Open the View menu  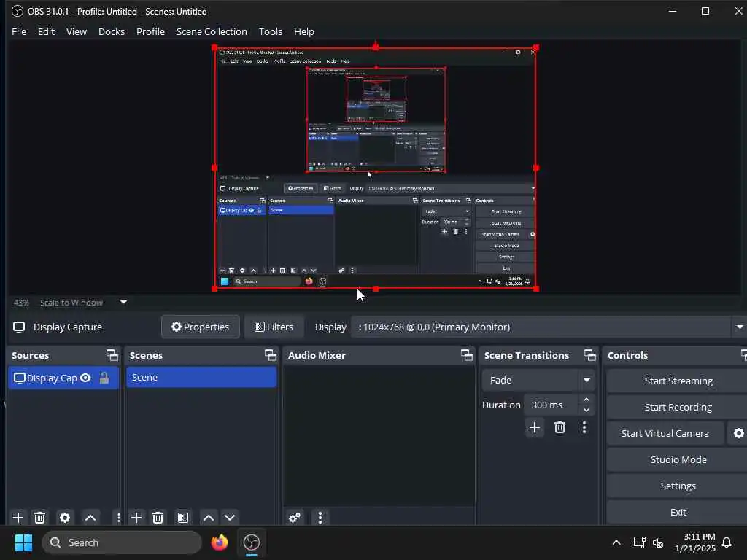pos(76,31)
